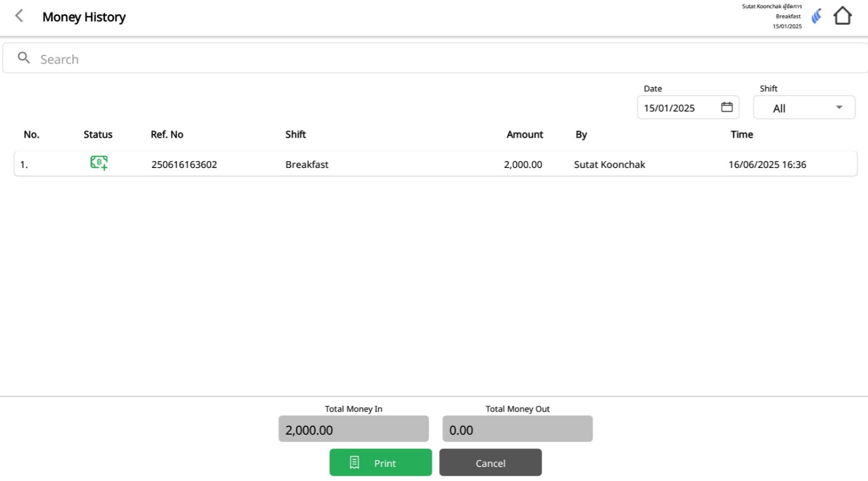The height and width of the screenshot is (481, 868).
Task: Go to home via house icon
Action: click(x=842, y=16)
